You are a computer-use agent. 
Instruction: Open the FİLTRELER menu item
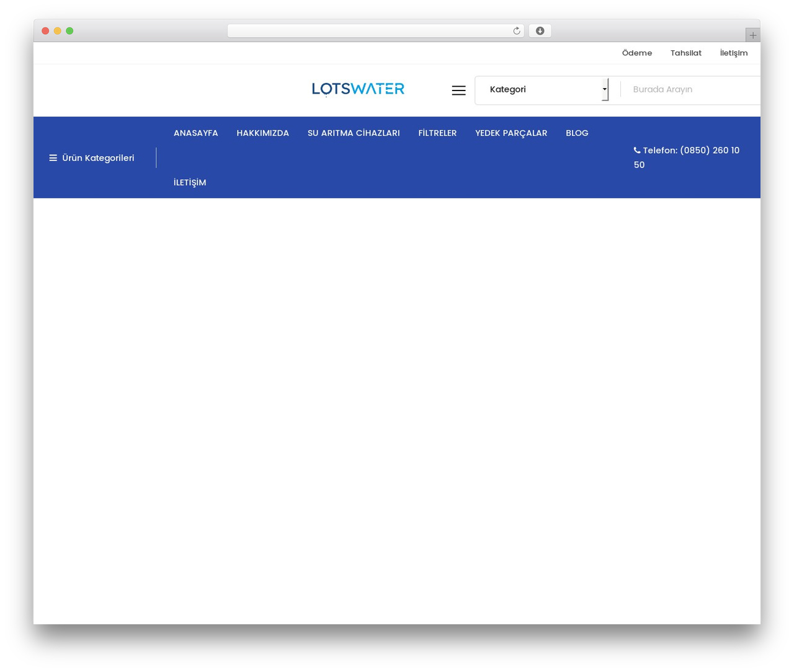[437, 133]
